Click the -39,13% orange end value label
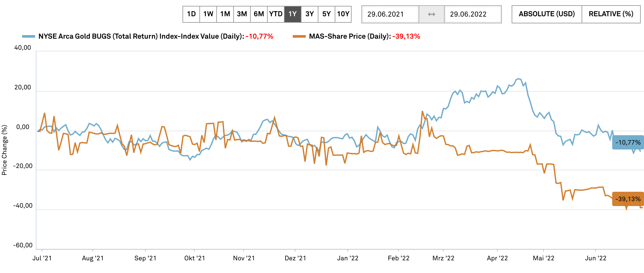644x273 pixels. coord(628,199)
